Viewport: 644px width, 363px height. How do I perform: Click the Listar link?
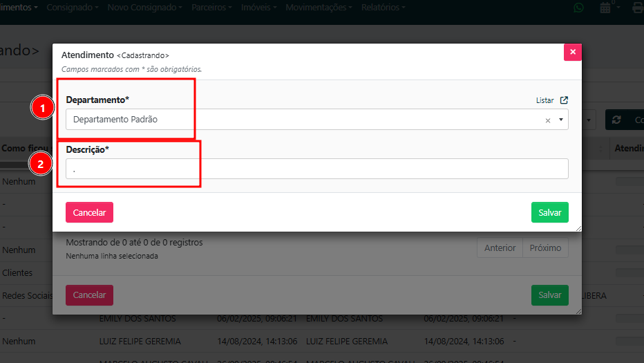point(544,100)
